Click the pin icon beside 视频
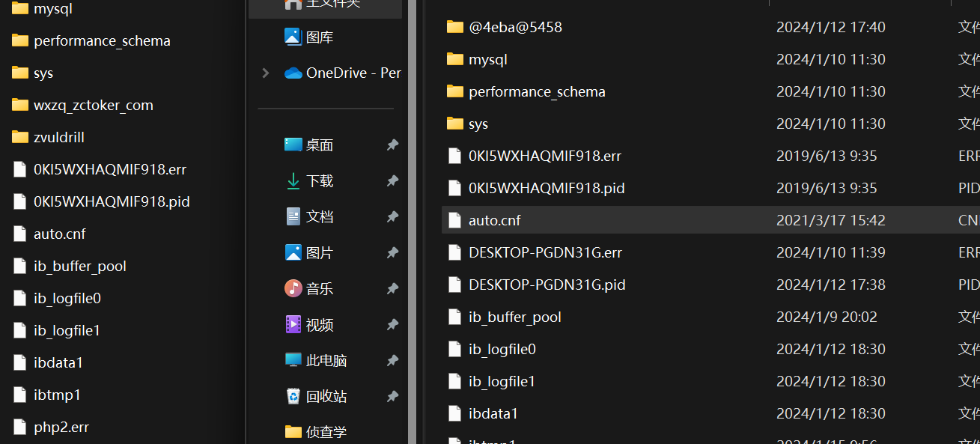980x444 pixels. click(x=392, y=324)
